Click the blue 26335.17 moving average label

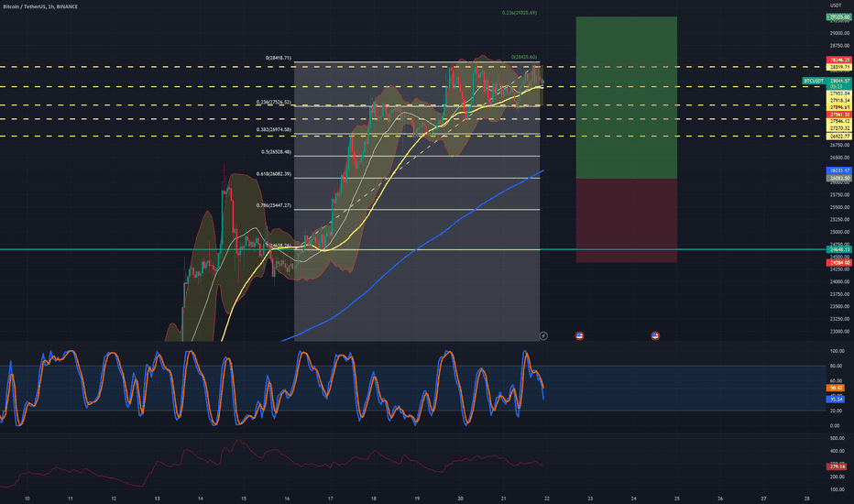point(839,170)
